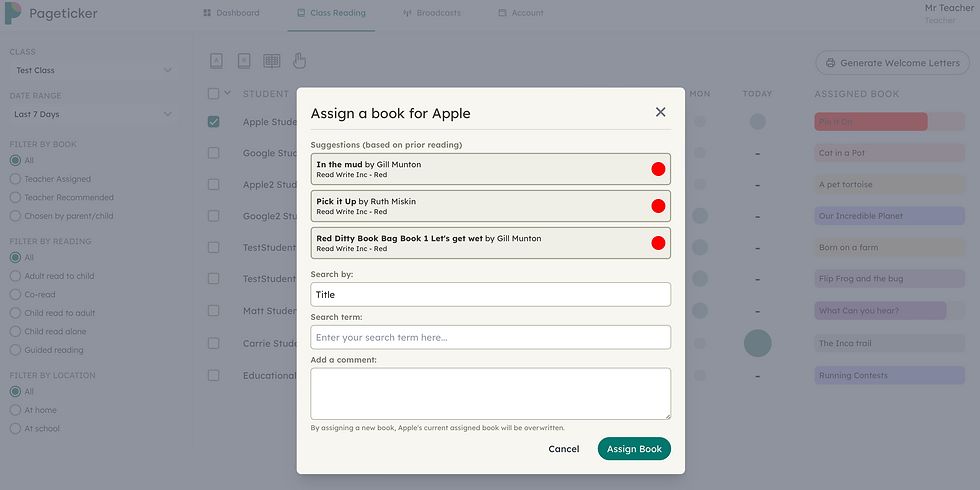
Task: Click the large reading circle in Carrie's Today column
Action: (758, 343)
